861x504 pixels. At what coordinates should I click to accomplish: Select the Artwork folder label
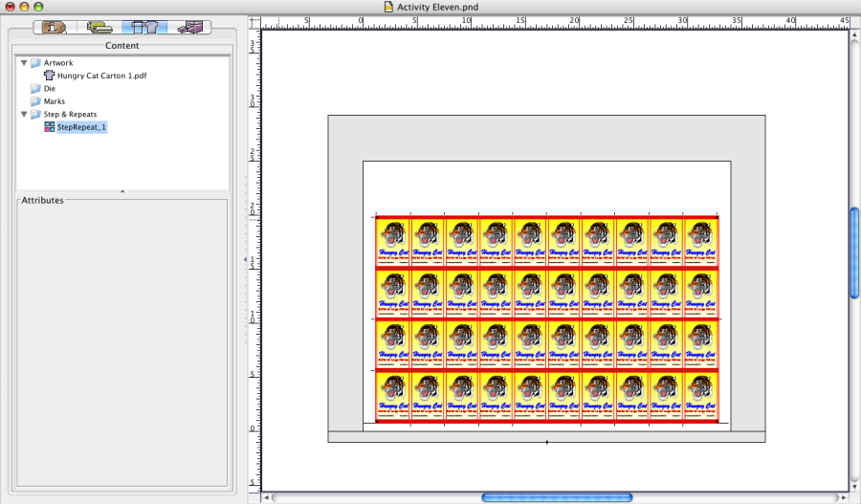click(58, 62)
